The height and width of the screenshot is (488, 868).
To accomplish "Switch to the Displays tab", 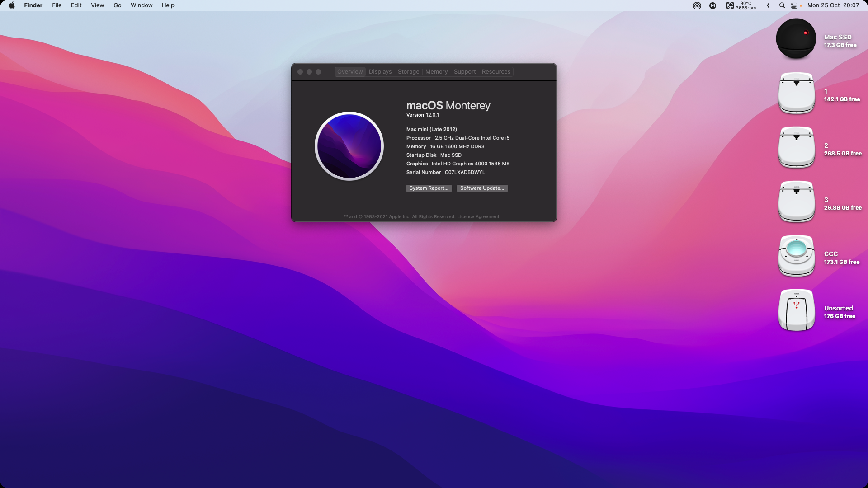I will (380, 72).
